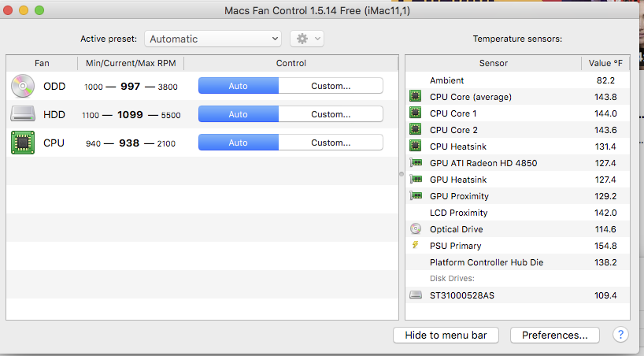Click the Value °F column header
The image size is (644, 356).
tap(605, 63)
